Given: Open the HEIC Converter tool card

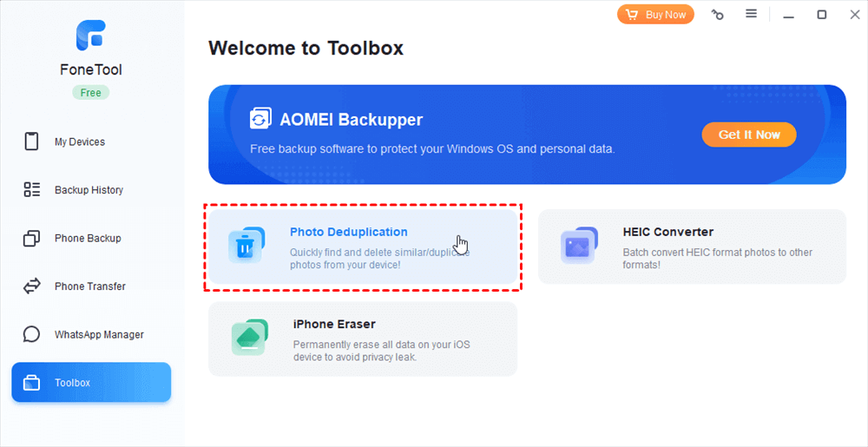Looking at the screenshot, I should pos(692,247).
